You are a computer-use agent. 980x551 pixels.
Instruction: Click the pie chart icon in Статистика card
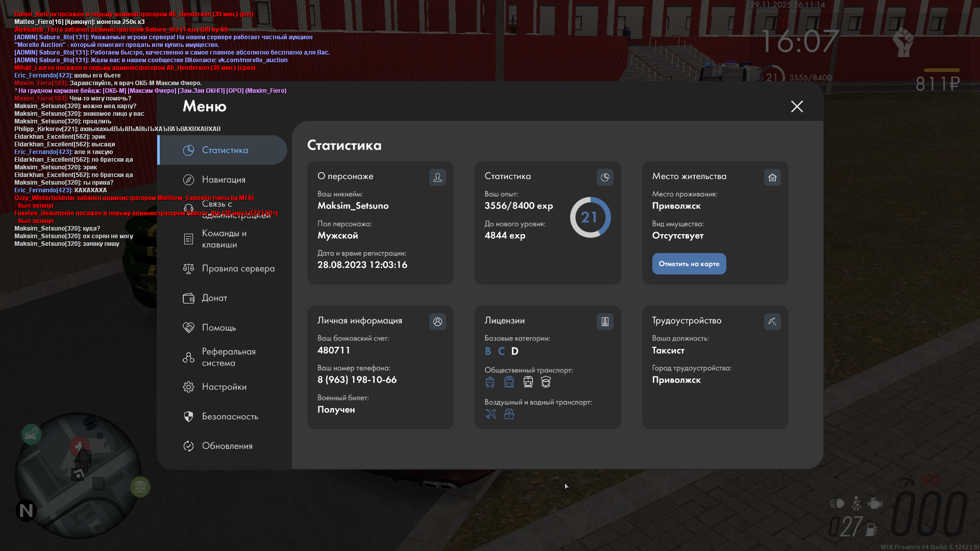[x=605, y=178]
